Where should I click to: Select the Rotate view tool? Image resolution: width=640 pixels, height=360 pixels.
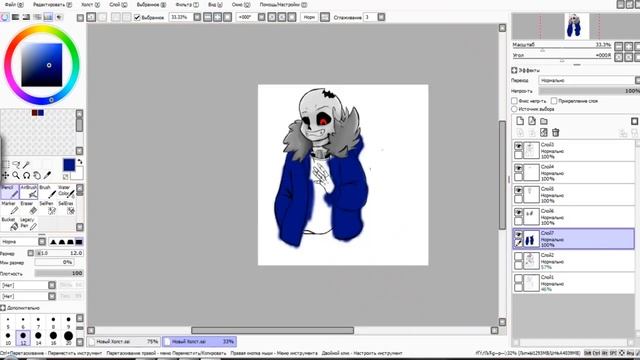[27, 175]
